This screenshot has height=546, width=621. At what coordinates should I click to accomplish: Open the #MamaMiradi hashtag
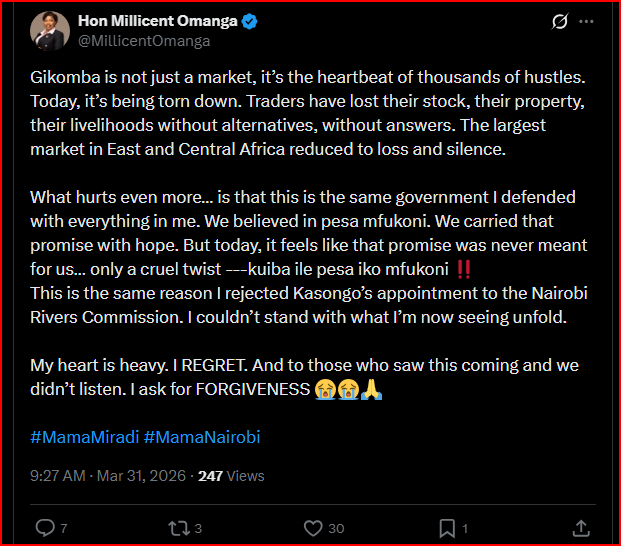tap(84, 437)
